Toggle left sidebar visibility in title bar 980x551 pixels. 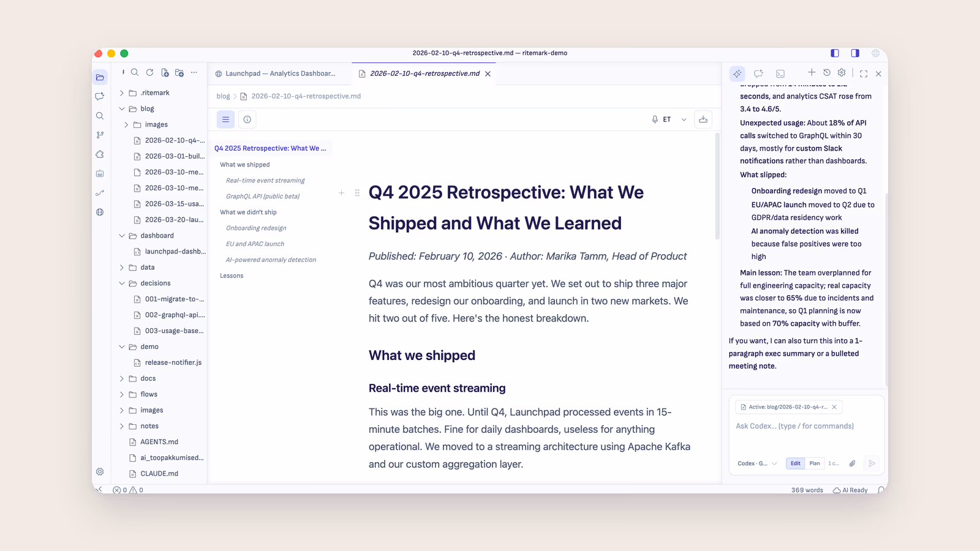point(835,53)
